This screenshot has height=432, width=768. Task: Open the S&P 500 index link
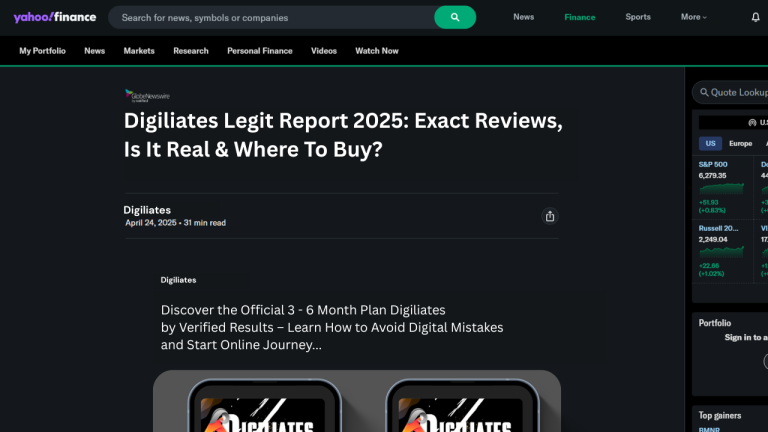(713, 165)
